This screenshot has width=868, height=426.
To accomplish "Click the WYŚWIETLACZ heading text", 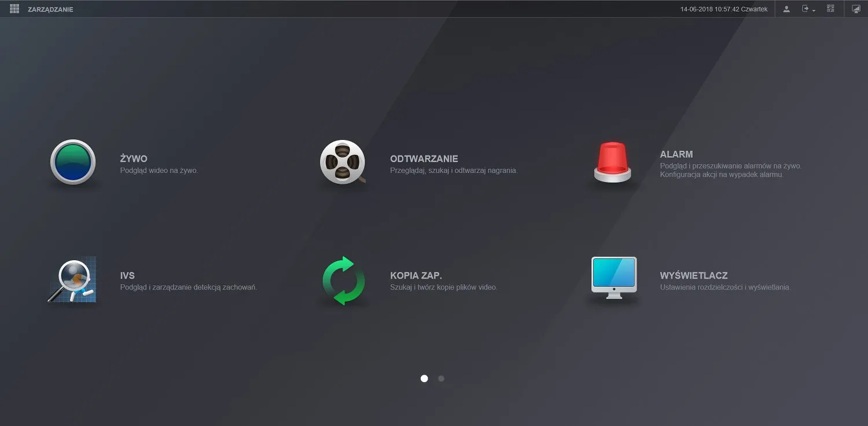I will coord(693,276).
